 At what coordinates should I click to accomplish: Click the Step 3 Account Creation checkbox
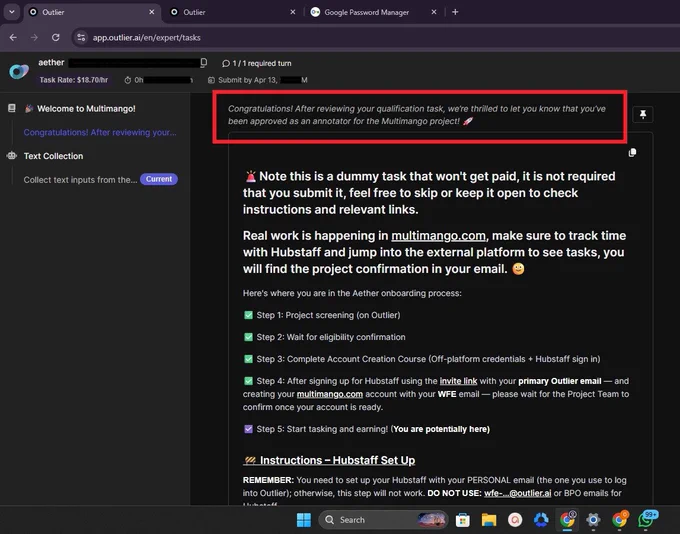pyautogui.click(x=248, y=359)
